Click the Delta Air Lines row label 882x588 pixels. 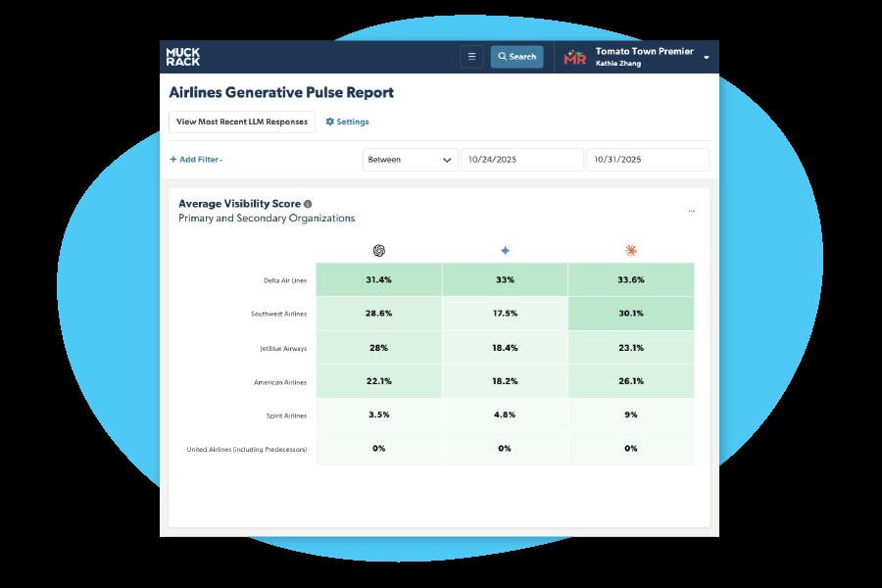pyautogui.click(x=285, y=280)
